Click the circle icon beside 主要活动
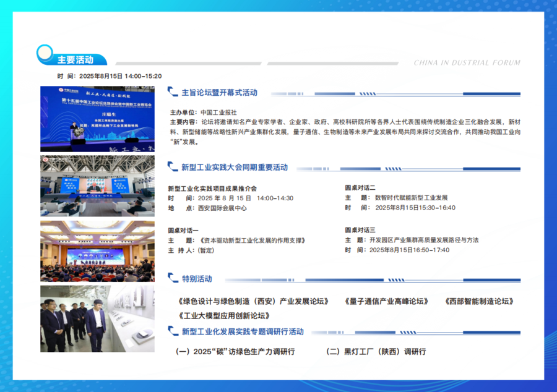The image size is (557, 392). pos(45,53)
